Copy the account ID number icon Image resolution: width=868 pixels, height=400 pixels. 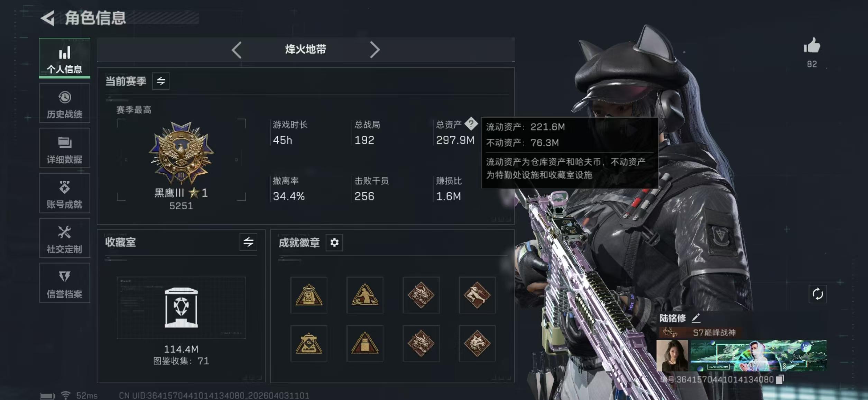[780, 380]
